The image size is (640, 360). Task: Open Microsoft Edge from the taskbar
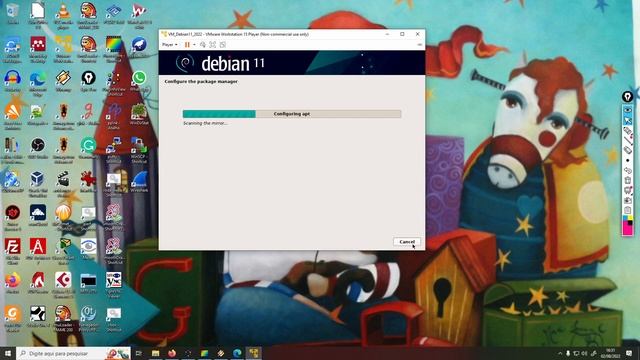coord(237,353)
